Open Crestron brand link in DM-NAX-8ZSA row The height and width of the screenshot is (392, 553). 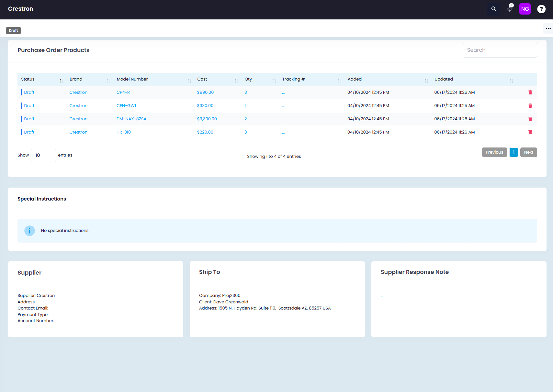click(x=78, y=119)
